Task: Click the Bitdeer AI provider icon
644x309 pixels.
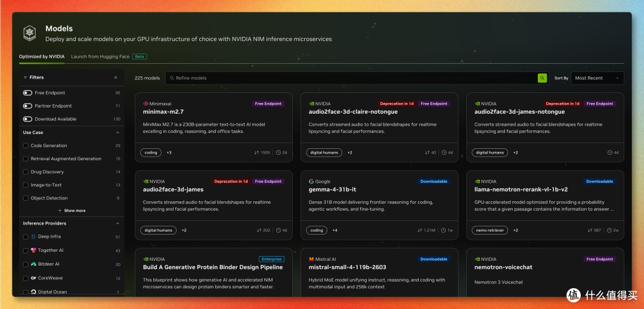Action: [33, 264]
